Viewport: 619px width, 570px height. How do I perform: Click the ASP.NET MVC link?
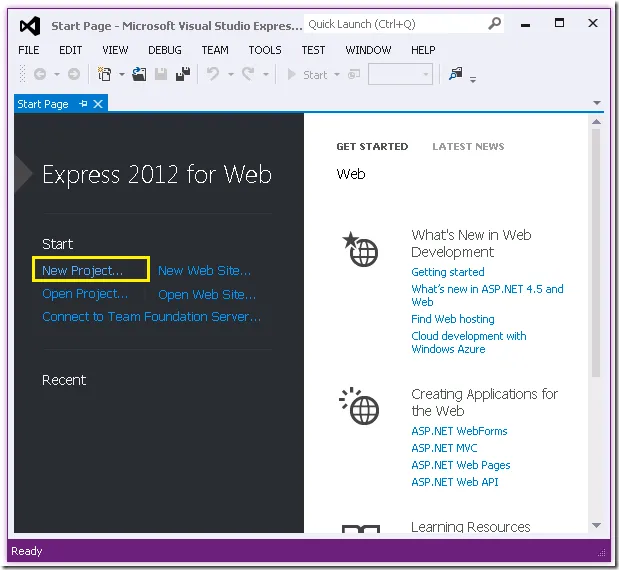[x=445, y=448]
